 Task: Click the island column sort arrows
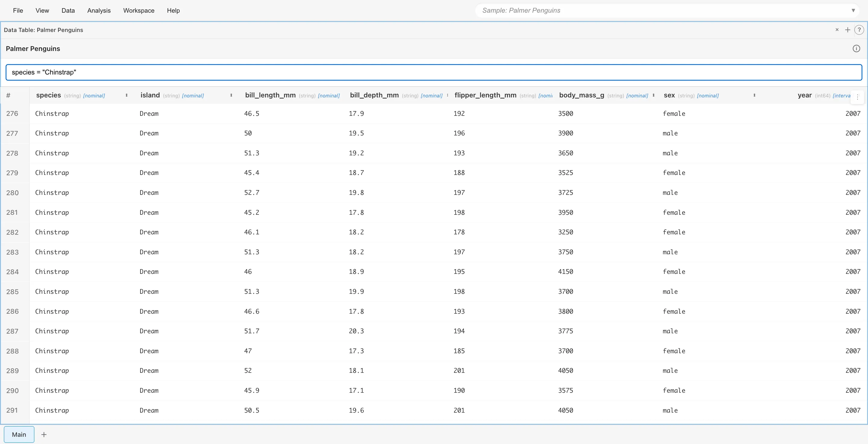click(x=231, y=95)
